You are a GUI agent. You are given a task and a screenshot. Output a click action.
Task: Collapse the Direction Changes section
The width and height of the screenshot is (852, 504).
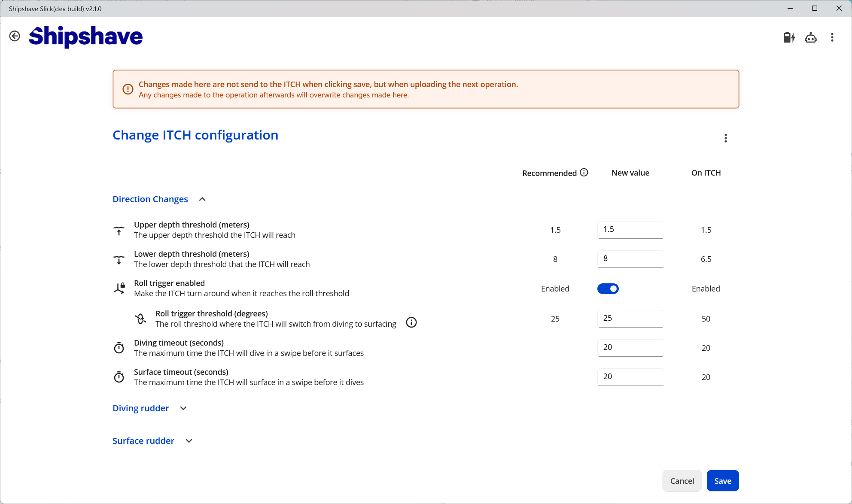coord(202,199)
